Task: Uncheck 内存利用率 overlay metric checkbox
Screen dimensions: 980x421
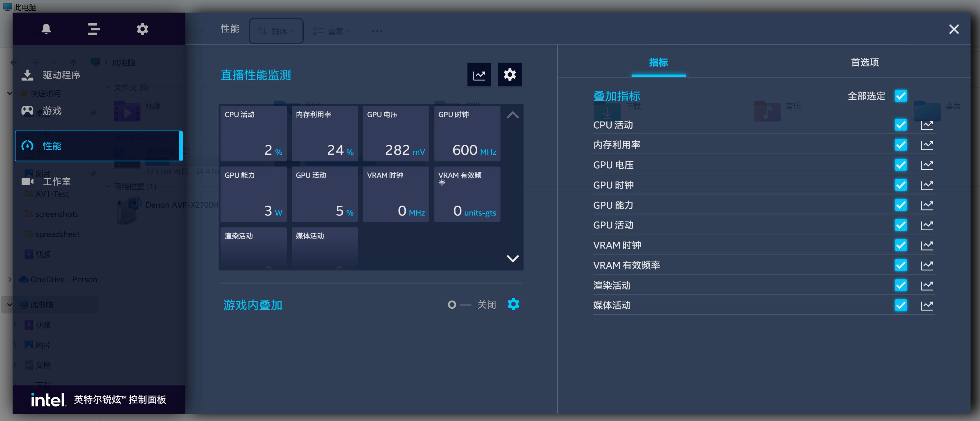Action: [x=901, y=145]
